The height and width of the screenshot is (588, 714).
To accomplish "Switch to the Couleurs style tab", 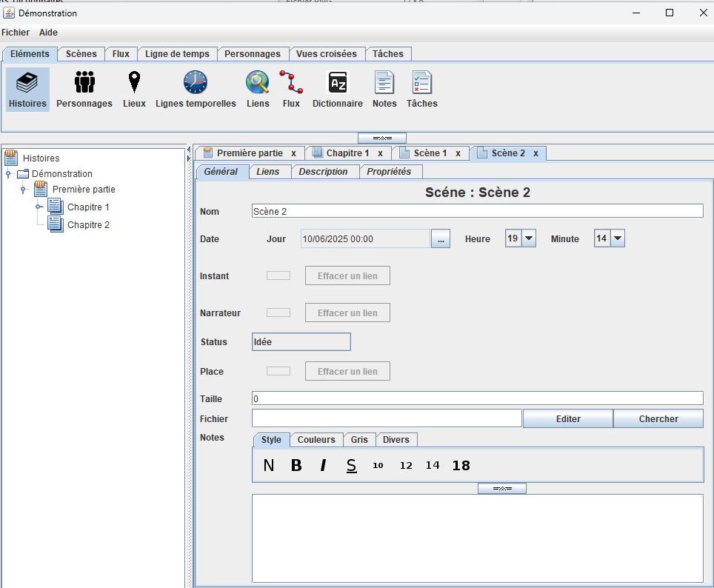I will click(316, 439).
